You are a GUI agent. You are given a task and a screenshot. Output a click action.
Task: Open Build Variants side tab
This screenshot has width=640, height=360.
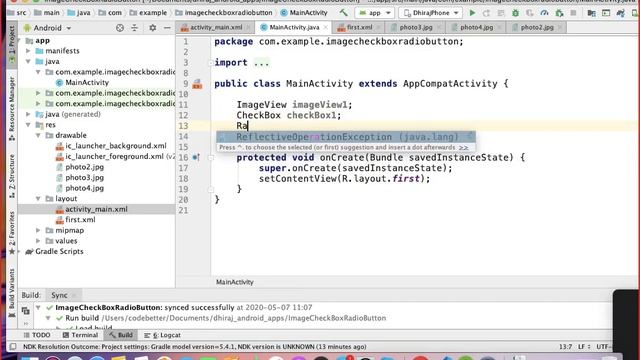(x=12, y=292)
